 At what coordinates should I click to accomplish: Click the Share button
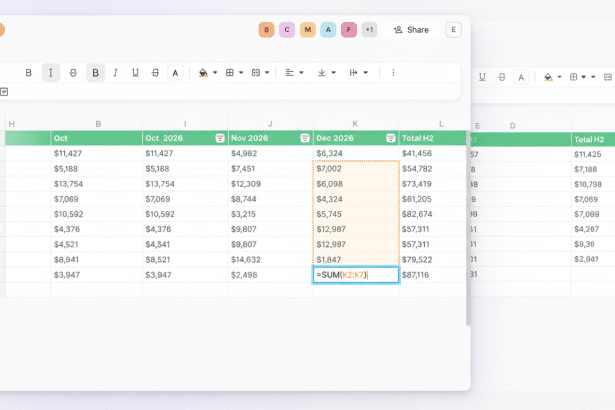(411, 30)
